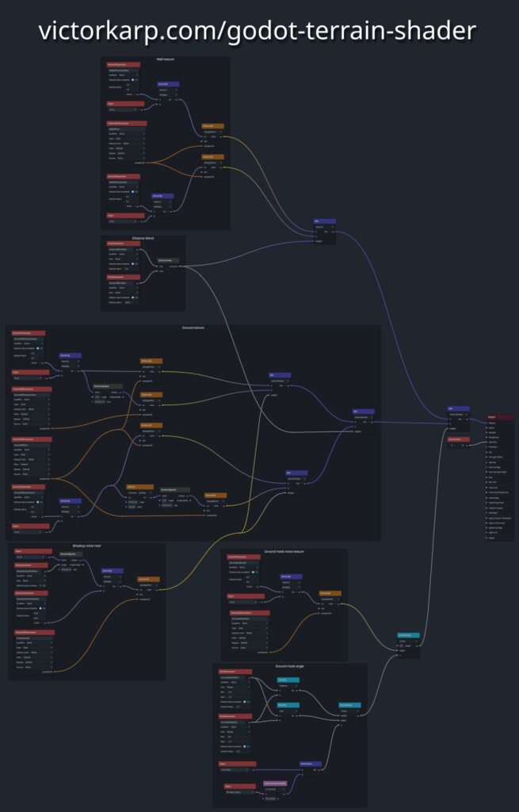Open Add operator dropdown in Ground mask angle
Image resolution: width=519 pixels, height=812 pixels.
288,710
